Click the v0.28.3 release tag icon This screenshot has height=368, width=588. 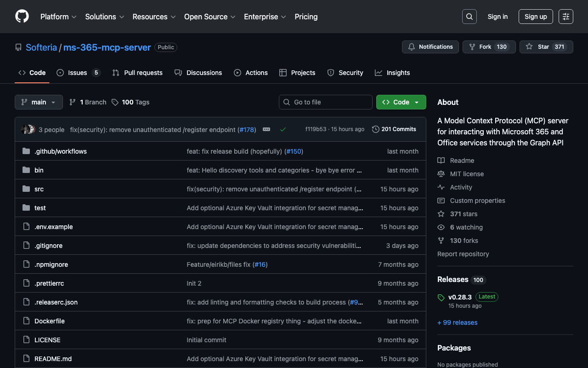click(x=441, y=298)
